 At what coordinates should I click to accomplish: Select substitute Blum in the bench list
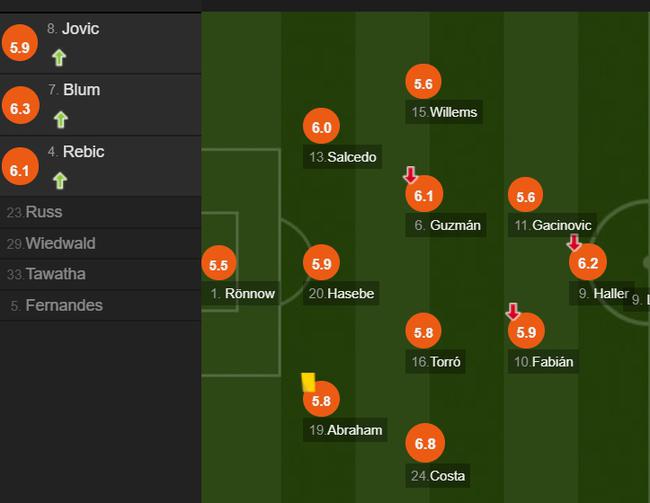point(81,90)
